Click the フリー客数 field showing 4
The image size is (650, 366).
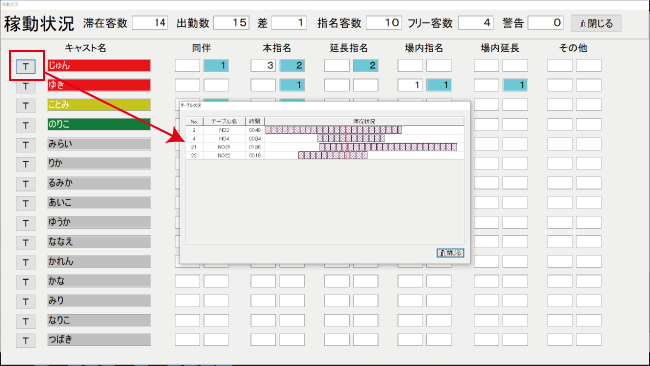point(476,23)
